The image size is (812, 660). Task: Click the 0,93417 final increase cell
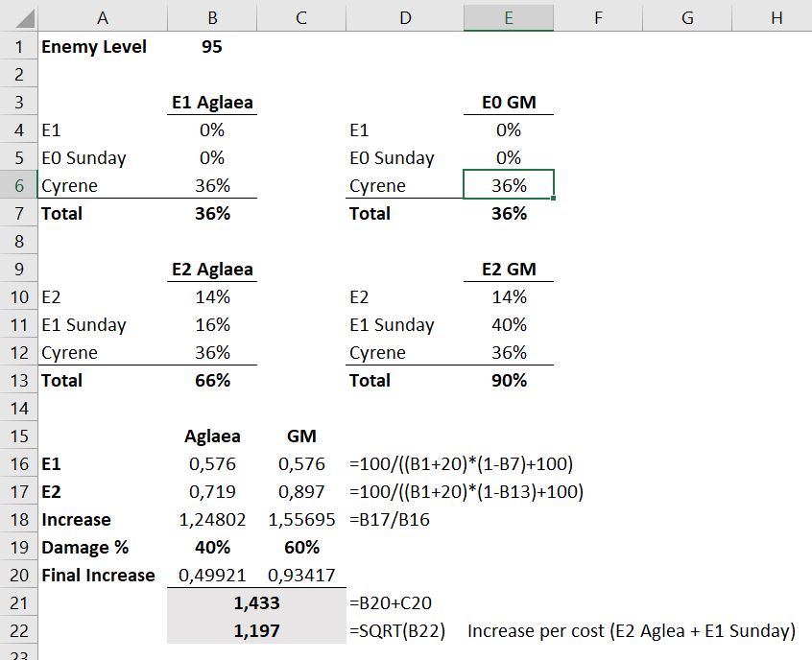301,576
